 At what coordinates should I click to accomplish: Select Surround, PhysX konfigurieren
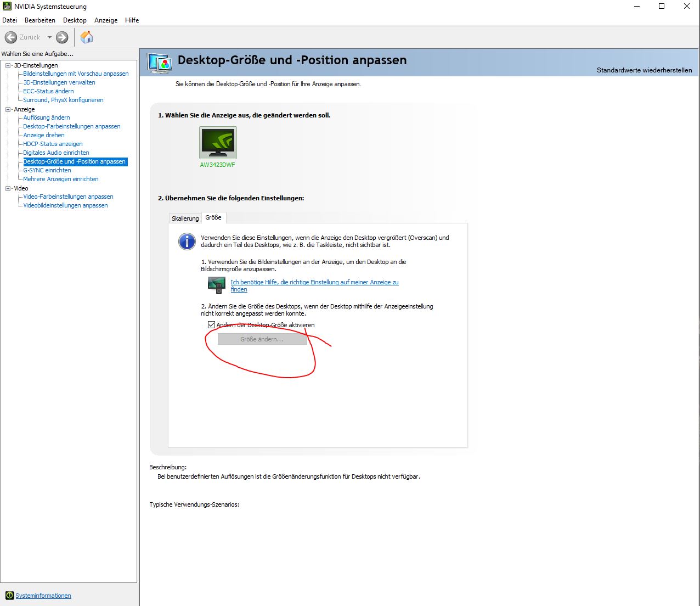[63, 100]
